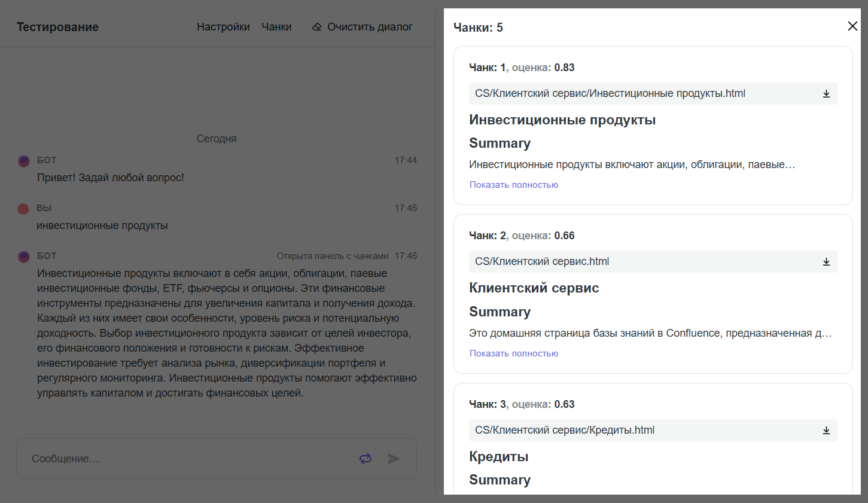
Task: Click the heading Кредиты in chunk 3
Action: pyautogui.click(x=499, y=456)
